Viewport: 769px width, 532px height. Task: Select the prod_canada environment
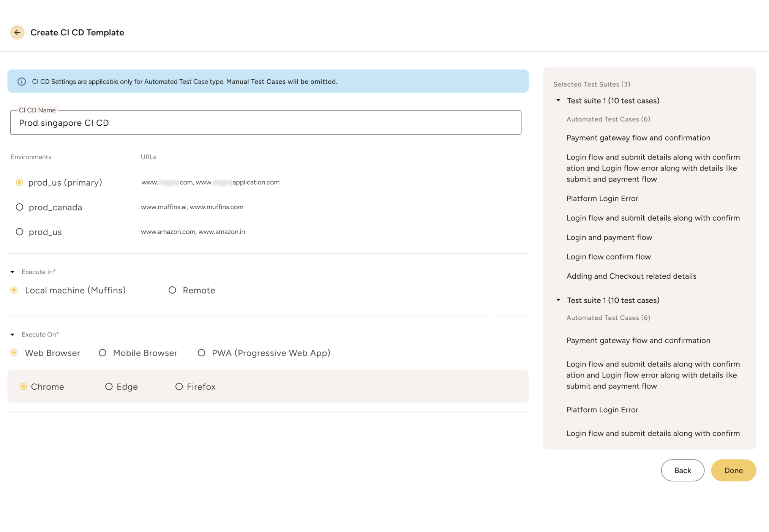pos(19,207)
